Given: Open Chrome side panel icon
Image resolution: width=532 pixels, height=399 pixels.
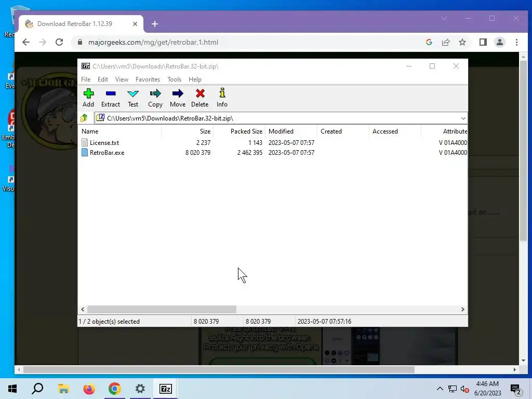Looking at the screenshot, I should point(483,42).
